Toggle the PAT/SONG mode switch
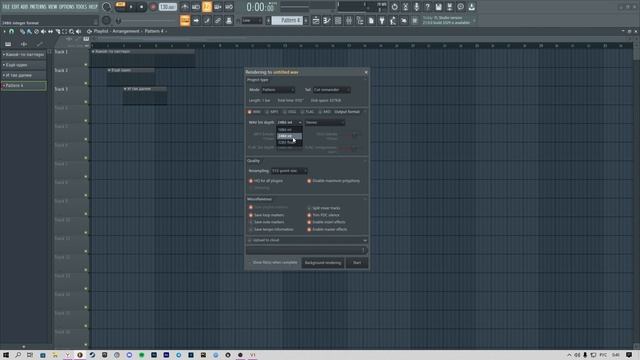The image size is (640, 360). pos(120,6)
